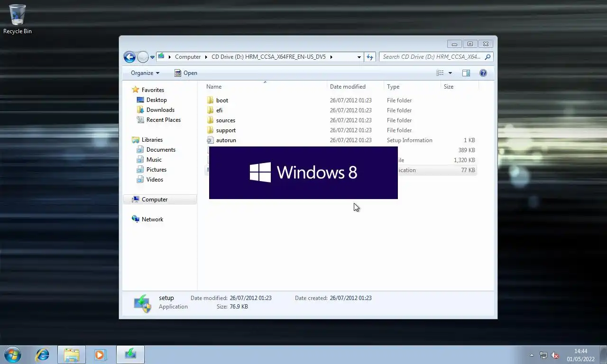Change your view icon button
The image size is (607, 364).
[440, 73]
